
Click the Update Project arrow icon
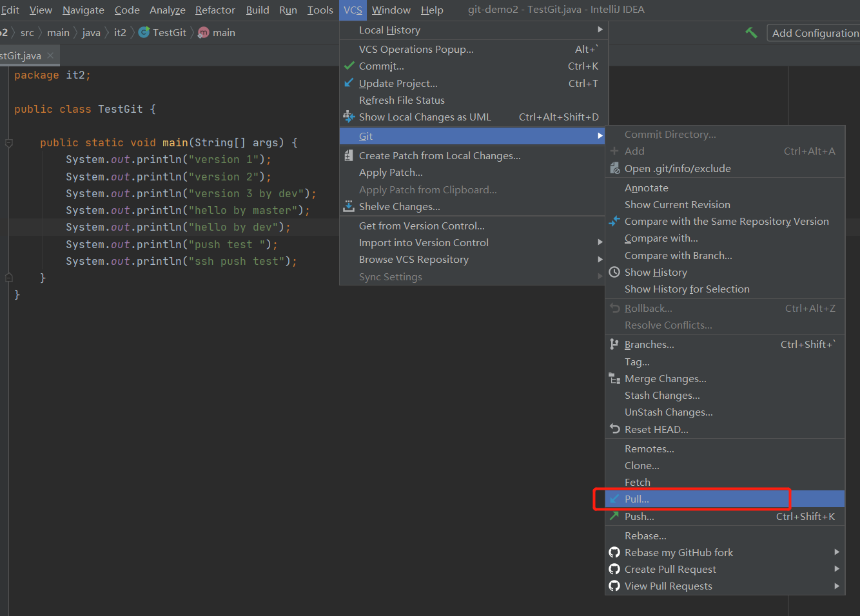[x=349, y=83]
